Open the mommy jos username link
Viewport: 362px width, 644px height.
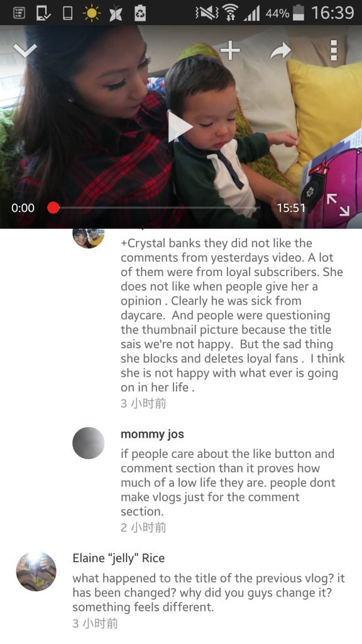pos(152,434)
